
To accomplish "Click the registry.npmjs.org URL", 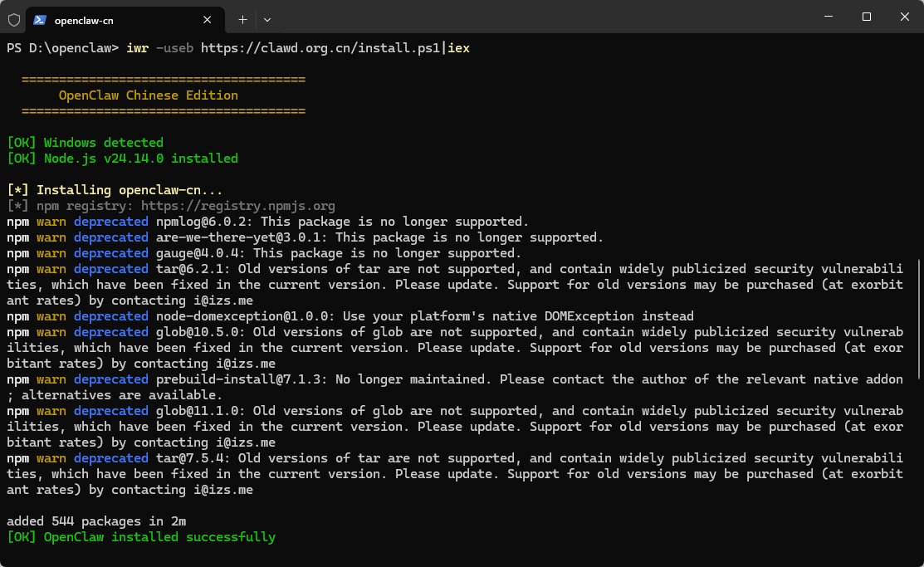I will [x=237, y=206].
